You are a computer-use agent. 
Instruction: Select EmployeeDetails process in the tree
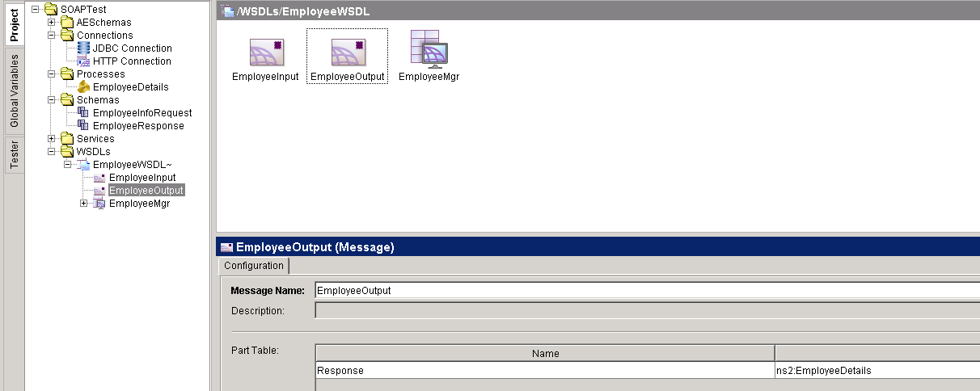tap(131, 87)
